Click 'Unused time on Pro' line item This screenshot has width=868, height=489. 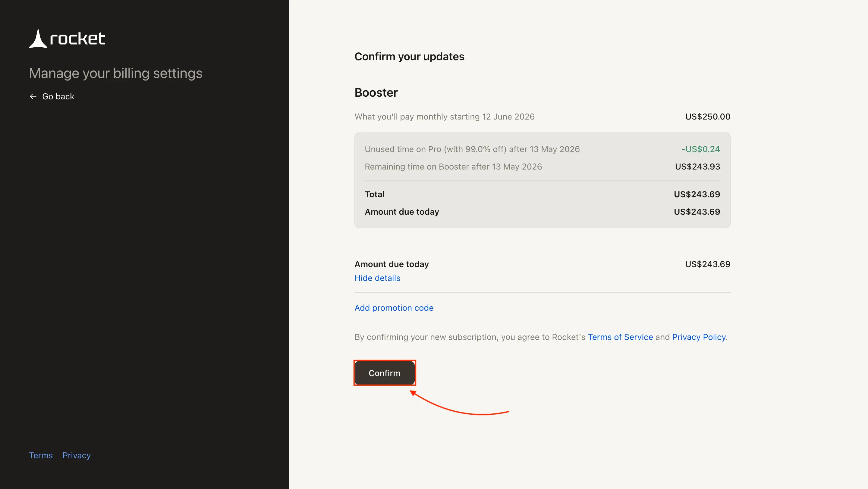click(x=472, y=149)
